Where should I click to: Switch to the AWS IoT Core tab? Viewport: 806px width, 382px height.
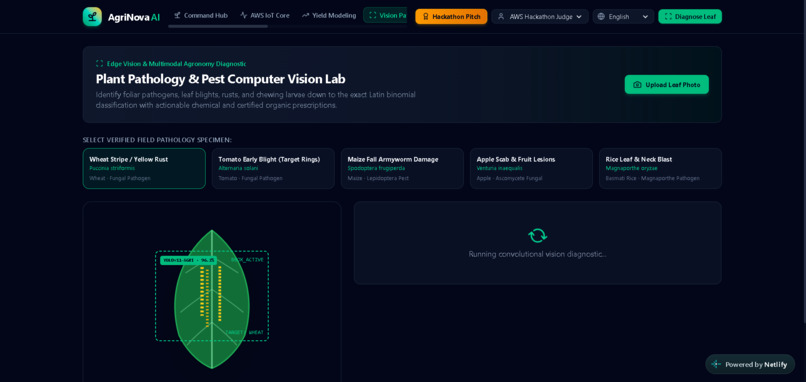coord(265,15)
